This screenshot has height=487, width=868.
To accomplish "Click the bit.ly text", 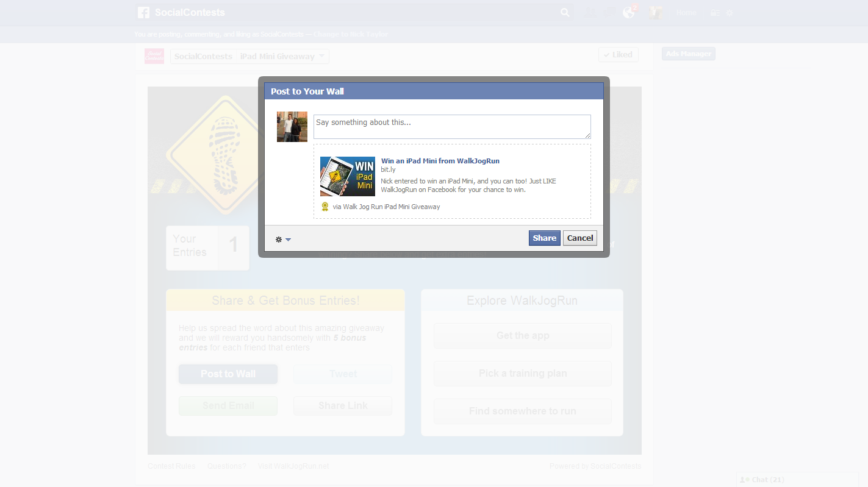I will (x=389, y=169).
